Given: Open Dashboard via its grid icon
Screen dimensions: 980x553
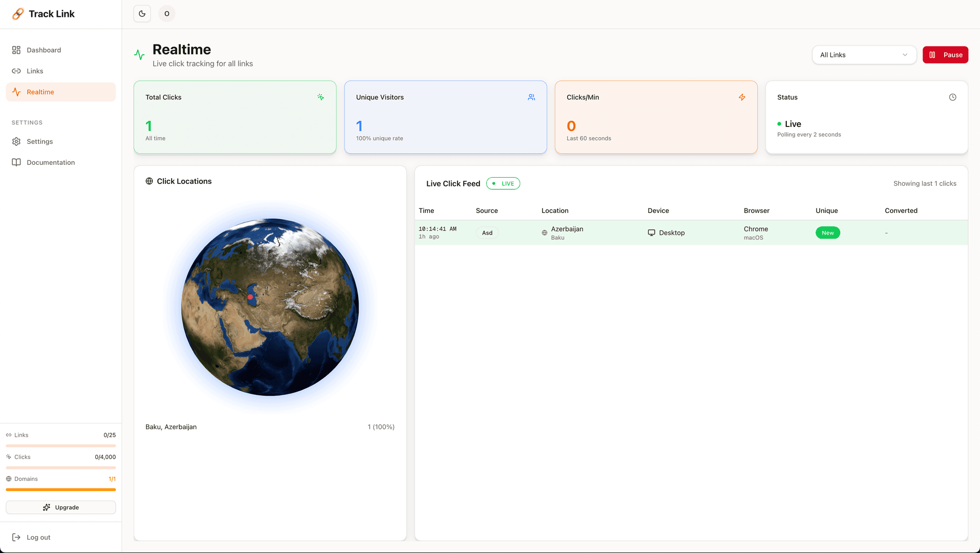Looking at the screenshot, I should 17,50.
